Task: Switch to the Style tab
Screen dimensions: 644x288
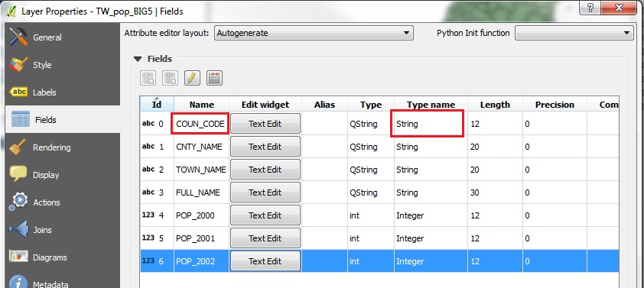Action: 63,65
